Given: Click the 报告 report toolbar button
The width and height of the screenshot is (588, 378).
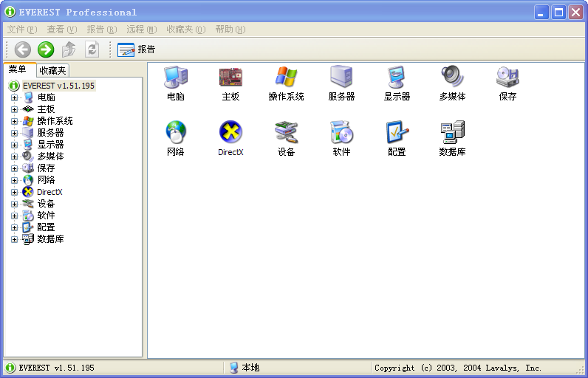Looking at the screenshot, I should [x=136, y=49].
